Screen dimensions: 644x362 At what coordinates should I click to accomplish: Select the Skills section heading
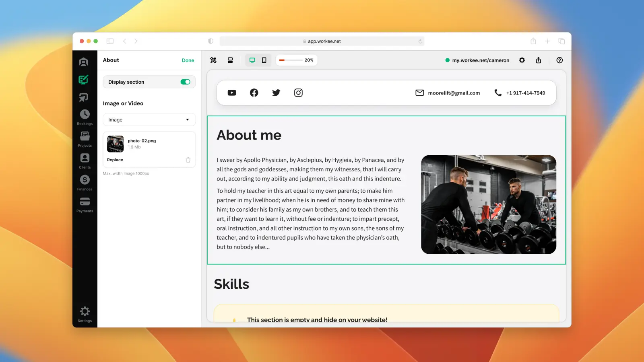231,284
